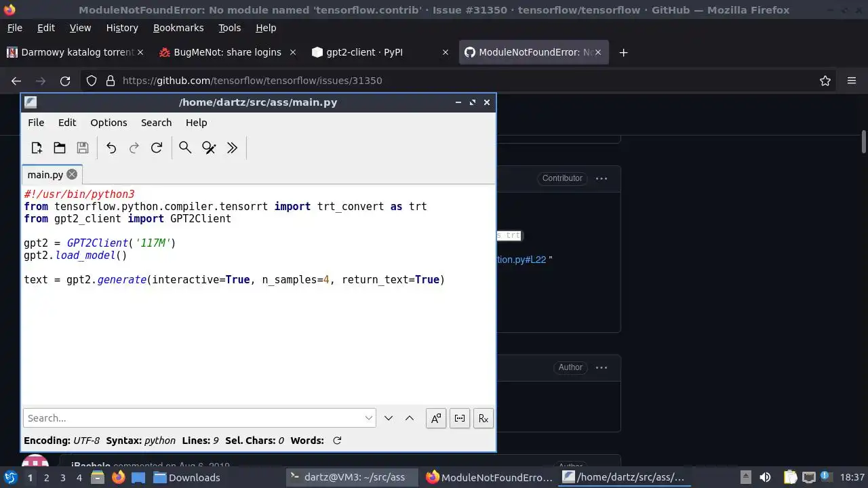Toggle match case in the search bar

click(x=436, y=418)
